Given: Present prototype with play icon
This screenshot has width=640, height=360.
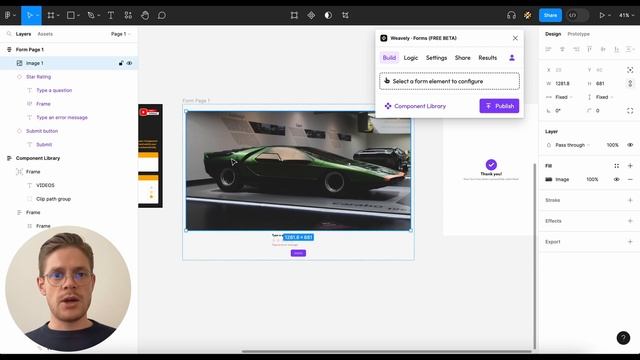Looking at the screenshot, I should 602,16.
